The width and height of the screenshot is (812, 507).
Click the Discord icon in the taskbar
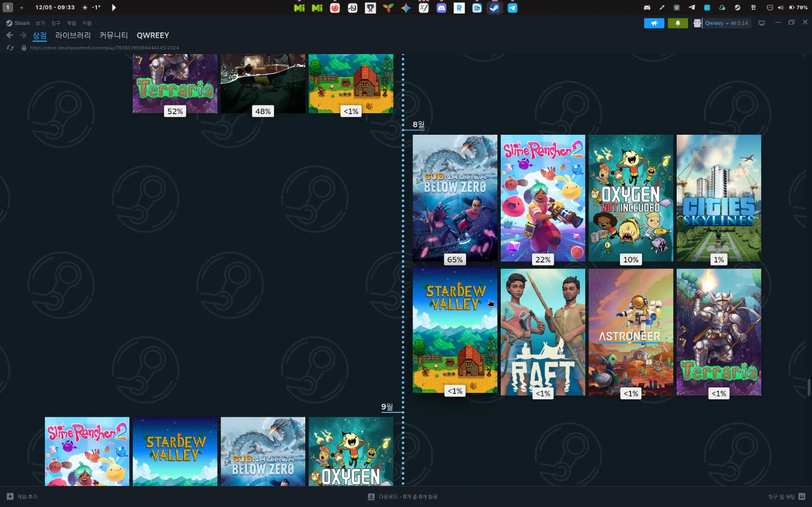pos(441,8)
